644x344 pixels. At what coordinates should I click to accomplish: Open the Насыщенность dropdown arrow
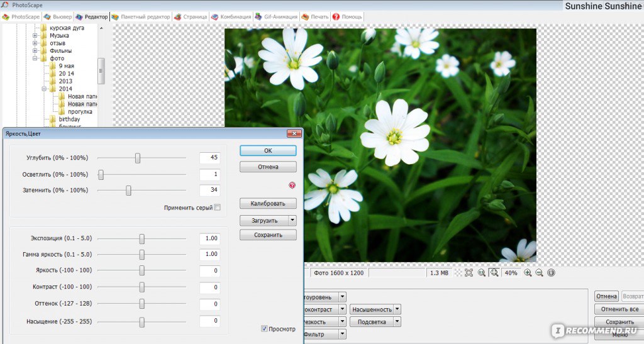(398, 309)
